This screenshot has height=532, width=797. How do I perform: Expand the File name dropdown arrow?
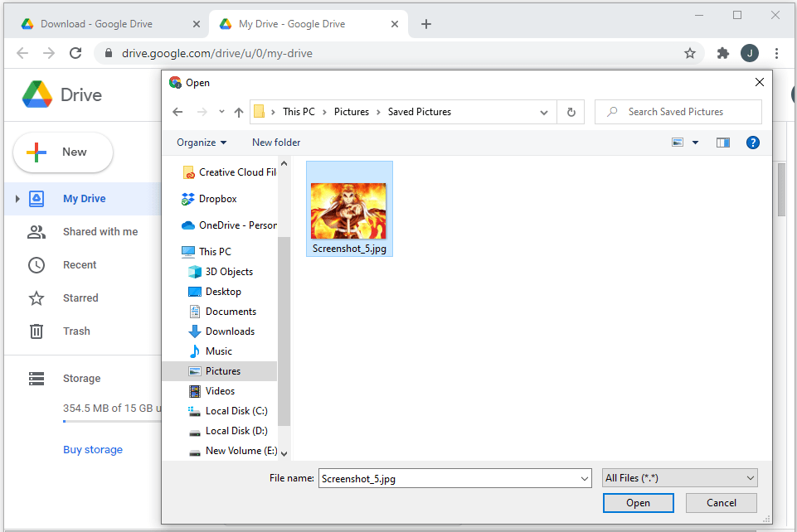tap(585, 478)
